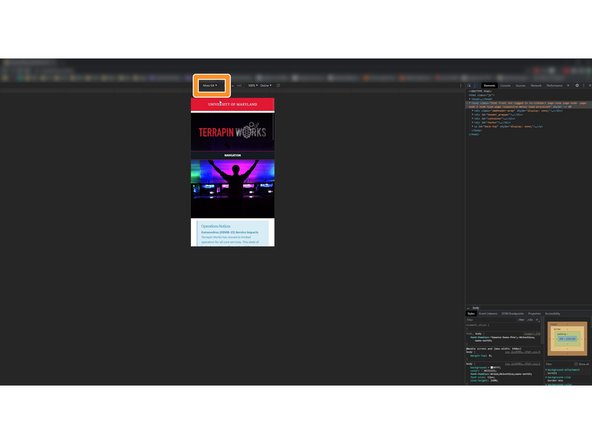Open the Event Listeners sub-tab

coord(488,314)
